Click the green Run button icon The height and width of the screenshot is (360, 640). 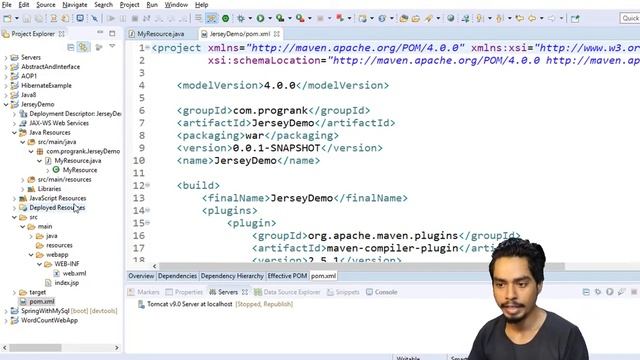pos(260,18)
